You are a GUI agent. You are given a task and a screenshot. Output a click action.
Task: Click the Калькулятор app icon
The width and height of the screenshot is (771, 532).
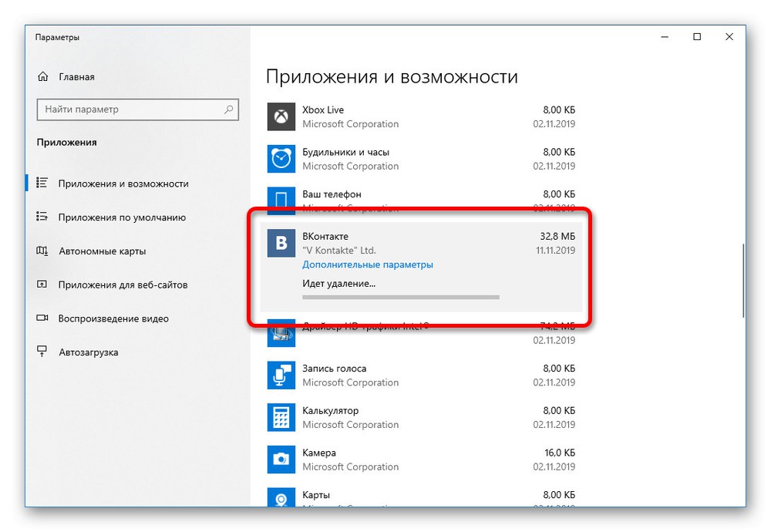click(281, 417)
